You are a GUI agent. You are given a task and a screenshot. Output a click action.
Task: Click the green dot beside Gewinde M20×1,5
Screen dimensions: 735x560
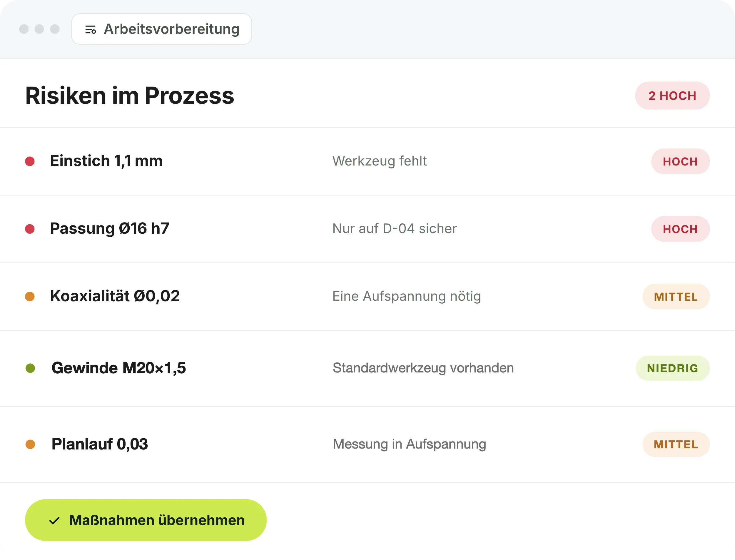pos(30,368)
